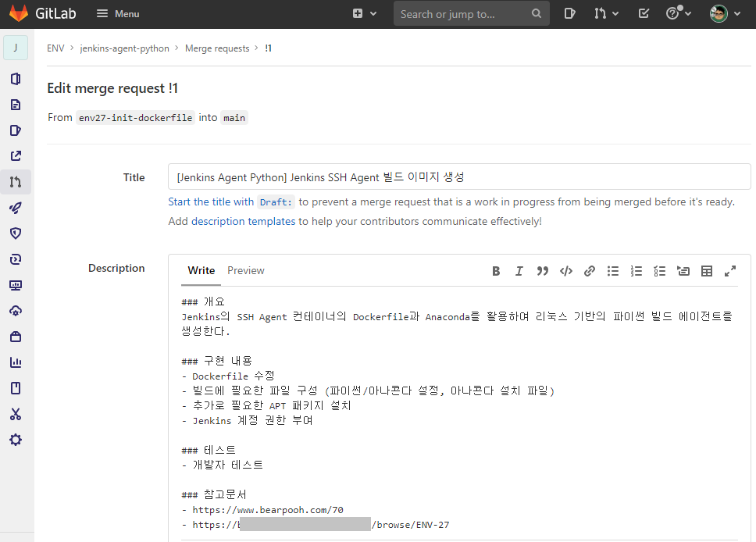Image resolution: width=756 pixels, height=542 pixels.
Task: Open Monitor icon in sidebar
Action: pos(16,285)
